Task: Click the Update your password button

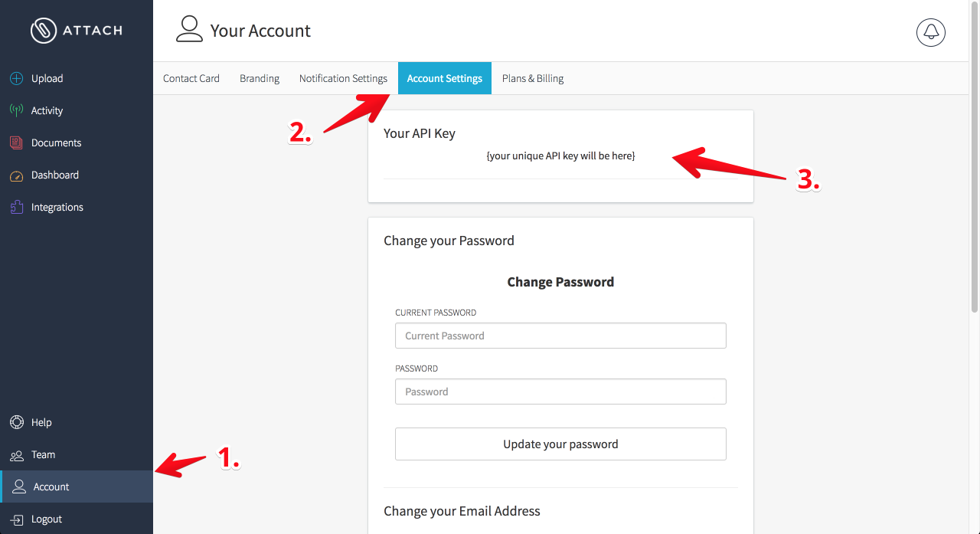Action: [560, 444]
